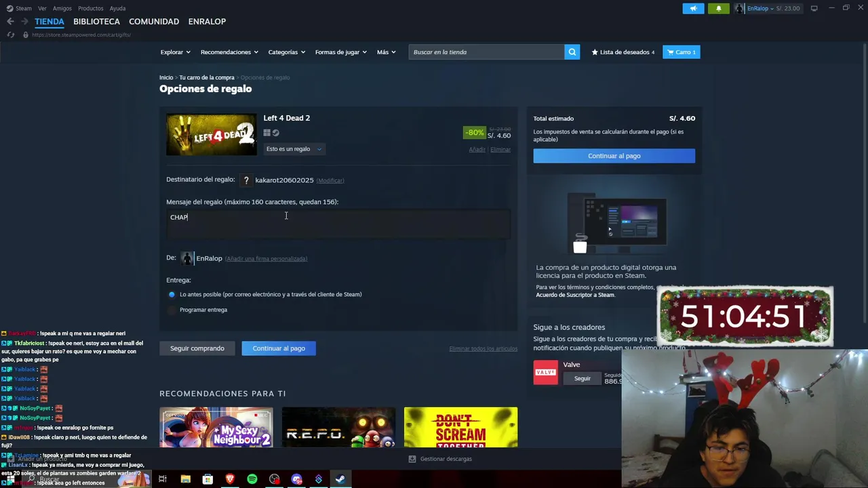Expand the Formas de jugar dropdown

pos(340,52)
